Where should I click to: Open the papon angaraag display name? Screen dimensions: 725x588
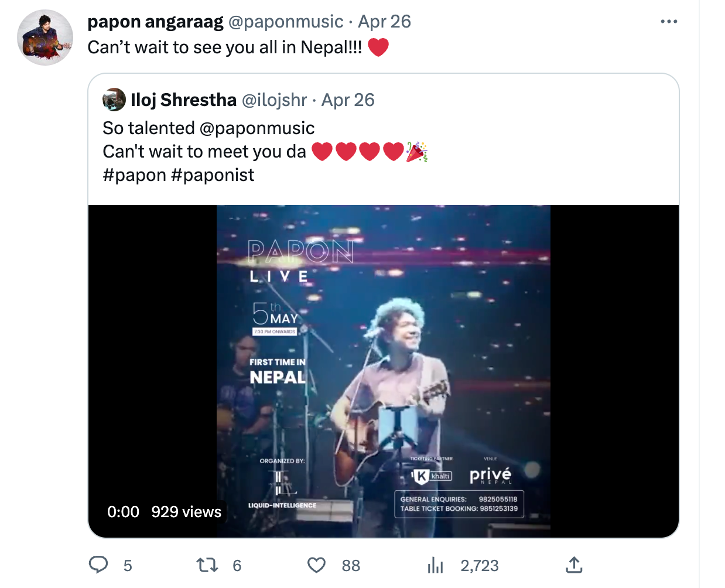[x=155, y=22]
